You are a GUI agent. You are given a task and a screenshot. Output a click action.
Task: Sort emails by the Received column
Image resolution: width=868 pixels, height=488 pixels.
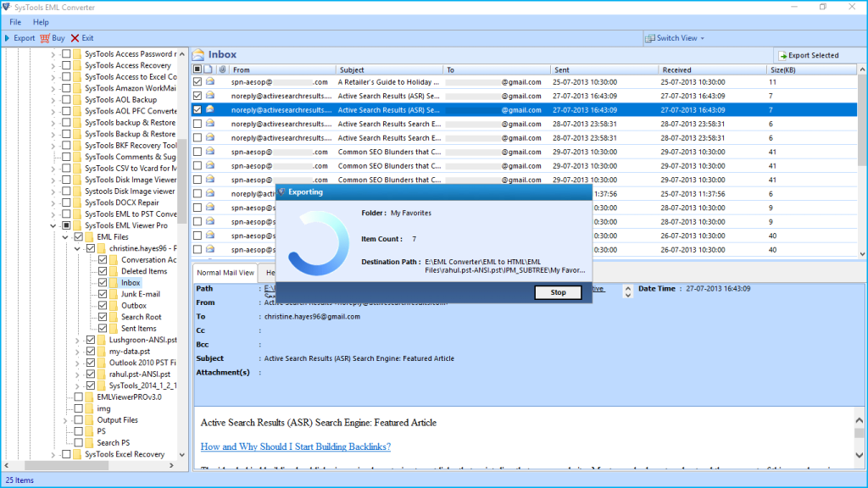point(712,69)
